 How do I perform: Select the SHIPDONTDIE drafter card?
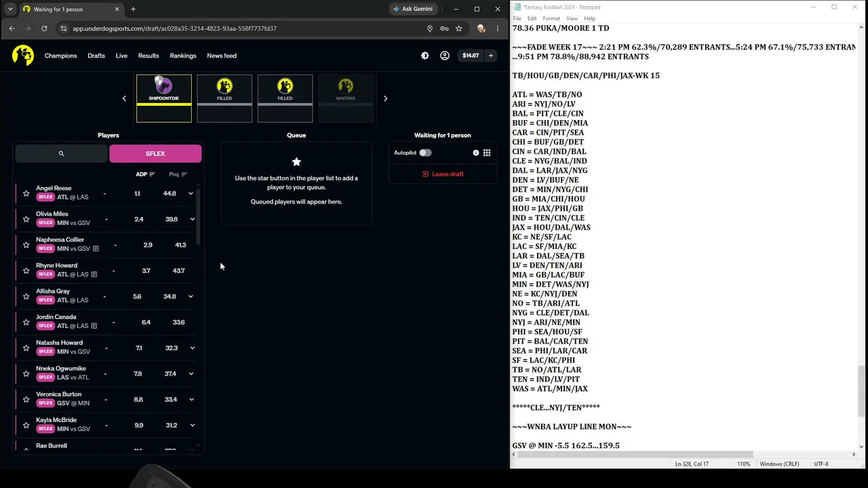164,98
